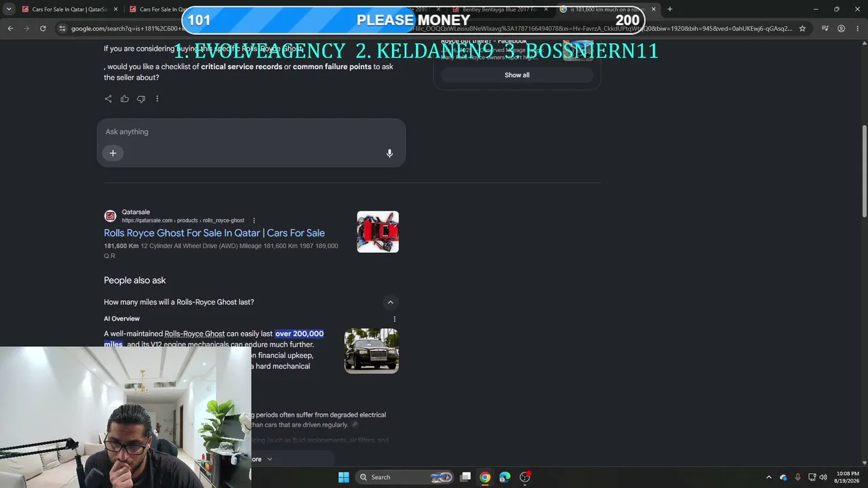Open a new browser tab
This screenshot has width=868, height=488.
pyautogui.click(x=669, y=9)
